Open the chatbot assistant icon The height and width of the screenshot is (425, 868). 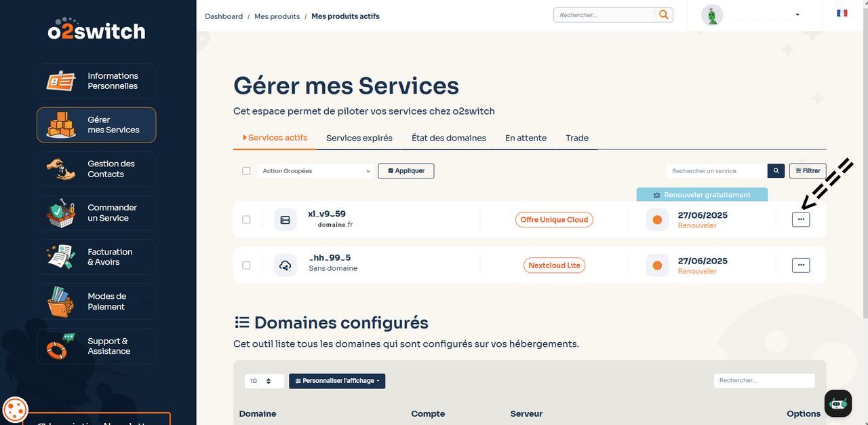point(839,403)
